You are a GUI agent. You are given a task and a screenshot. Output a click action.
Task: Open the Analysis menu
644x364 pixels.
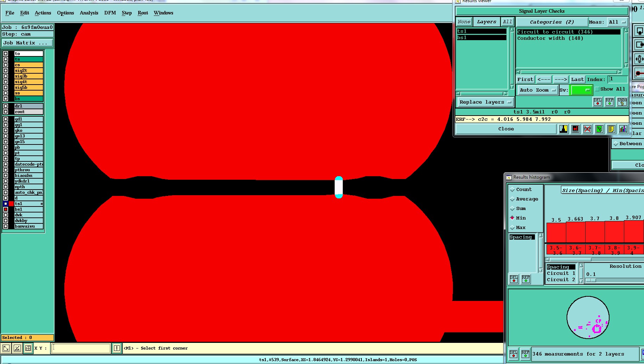pyautogui.click(x=89, y=13)
